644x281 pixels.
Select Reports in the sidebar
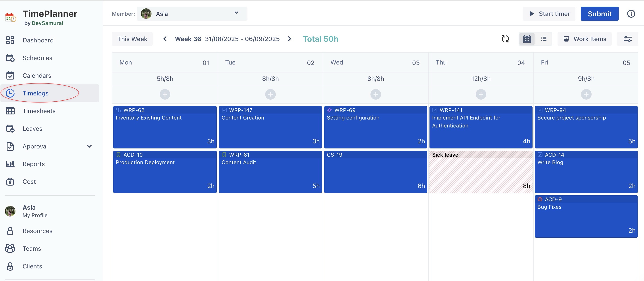coord(33,164)
